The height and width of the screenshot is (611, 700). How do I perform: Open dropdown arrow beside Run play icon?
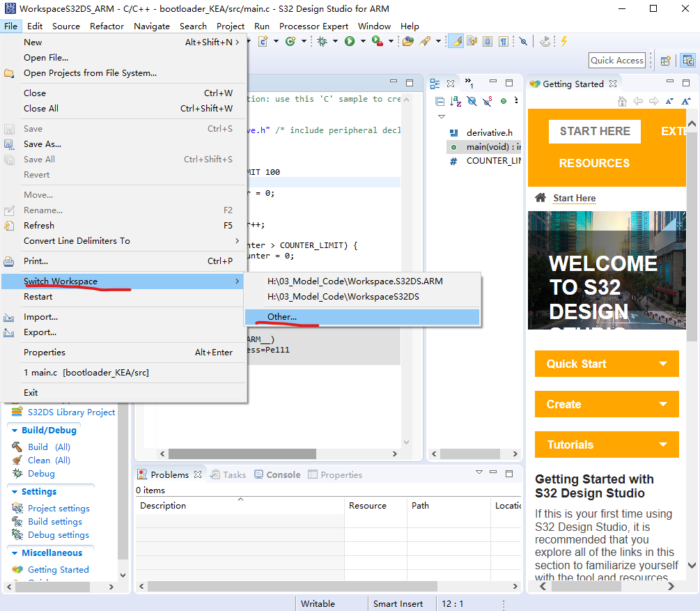coord(363,41)
